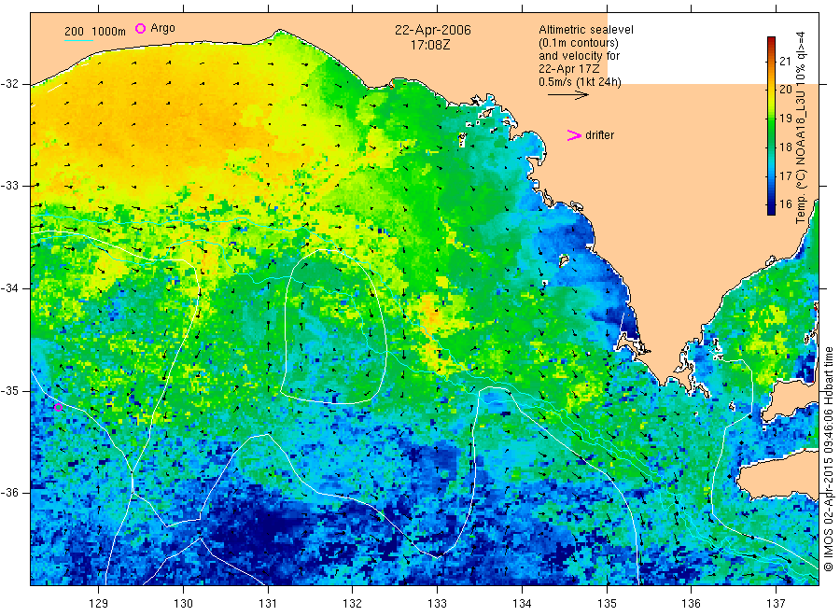Click the IMOS copyright timestamp text
The height and width of the screenshot is (616, 840).
[828, 458]
